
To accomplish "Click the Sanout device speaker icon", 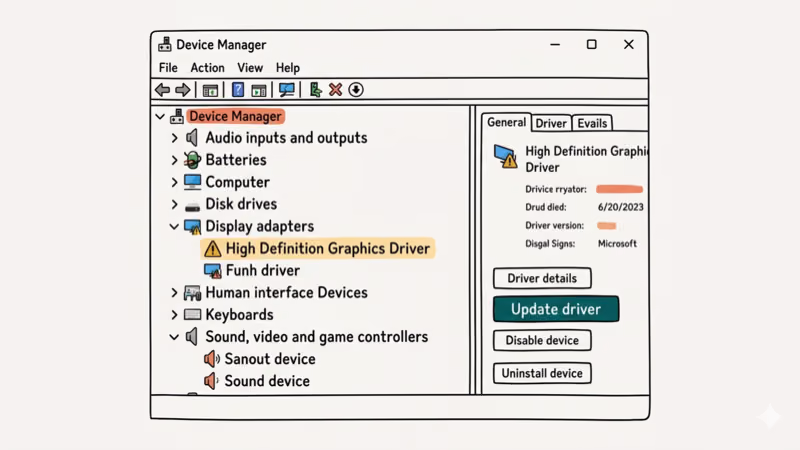I will pyautogui.click(x=212, y=359).
